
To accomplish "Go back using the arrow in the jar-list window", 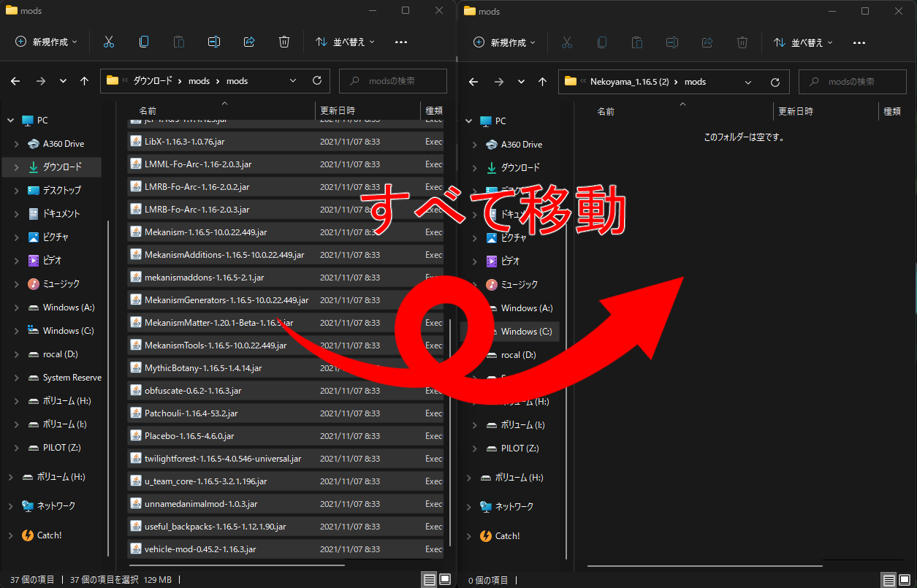I will 15,81.
